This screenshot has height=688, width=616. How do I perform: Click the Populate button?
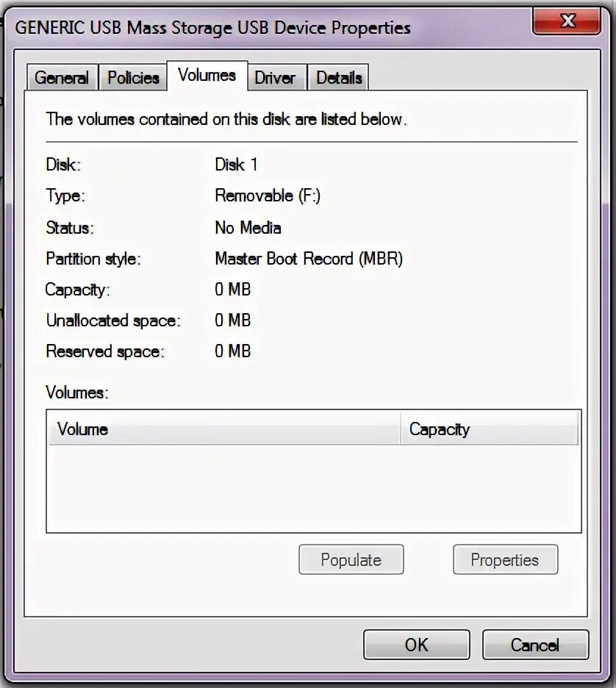351,559
